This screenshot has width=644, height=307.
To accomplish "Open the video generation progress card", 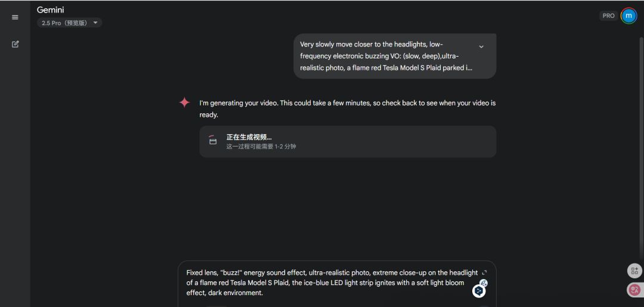I will (348, 141).
